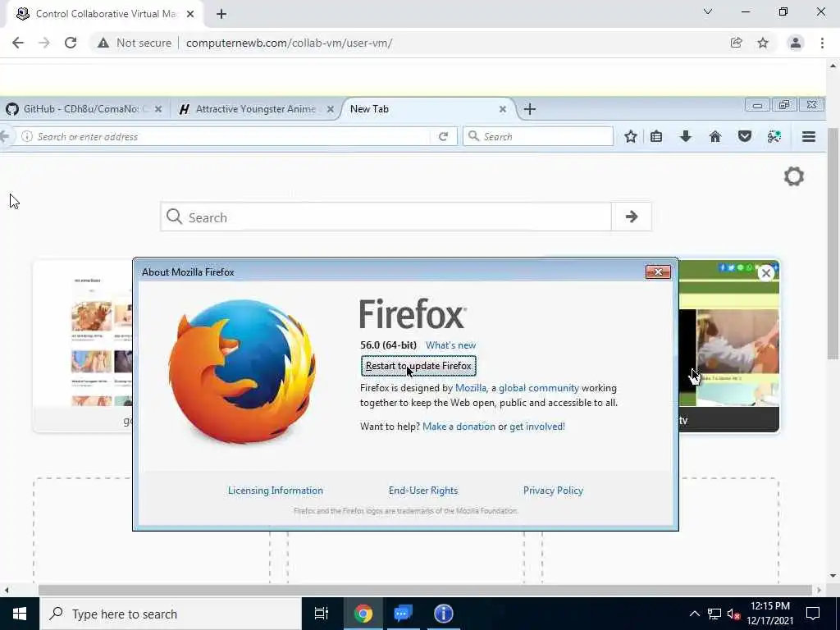840x630 pixels.
Task: Remove the right top-site tile with X
Action: (766, 273)
